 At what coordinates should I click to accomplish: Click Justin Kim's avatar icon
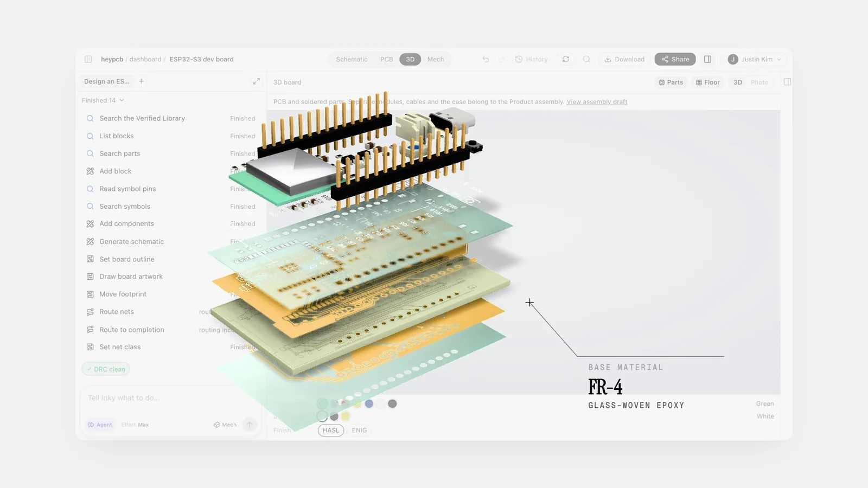click(733, 59)
